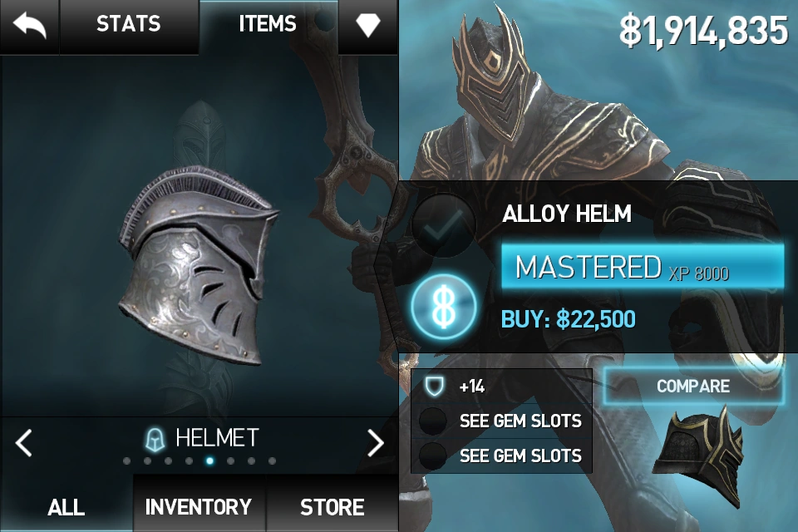Tap the back arrow icon

pos(30,26)
